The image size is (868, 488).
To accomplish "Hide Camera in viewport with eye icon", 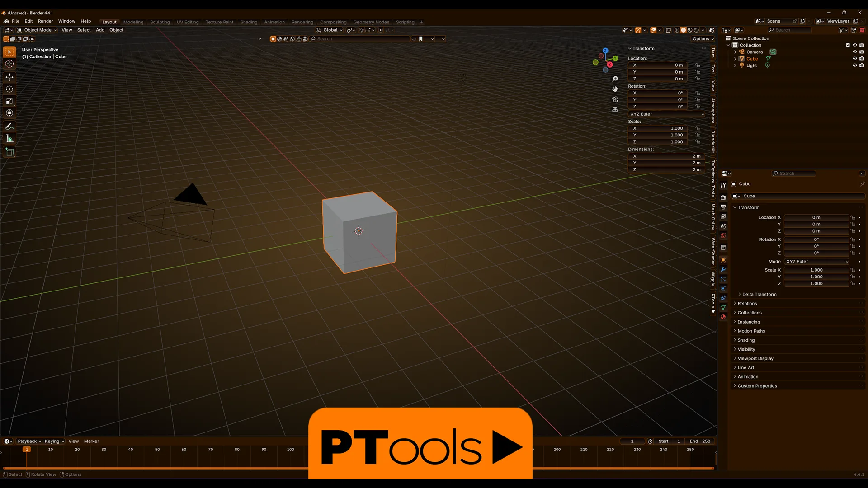I will tap(854, 52).
